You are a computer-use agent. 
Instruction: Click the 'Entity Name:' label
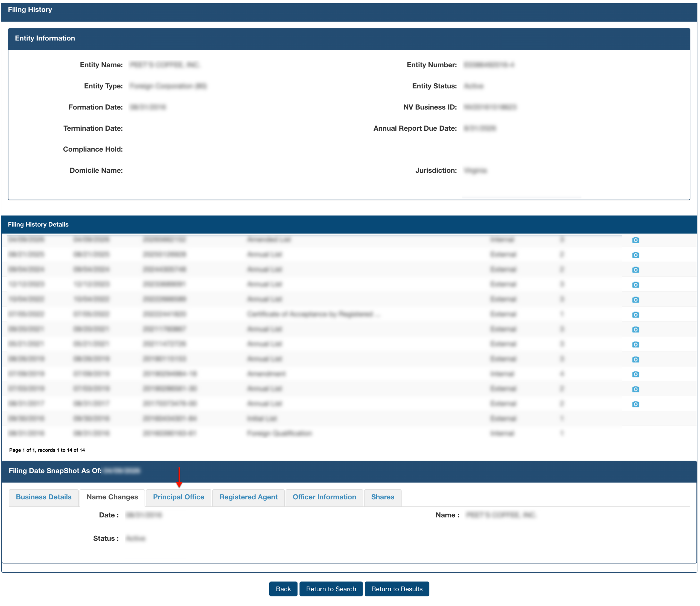pyautogui.click(x=101, y=65)
